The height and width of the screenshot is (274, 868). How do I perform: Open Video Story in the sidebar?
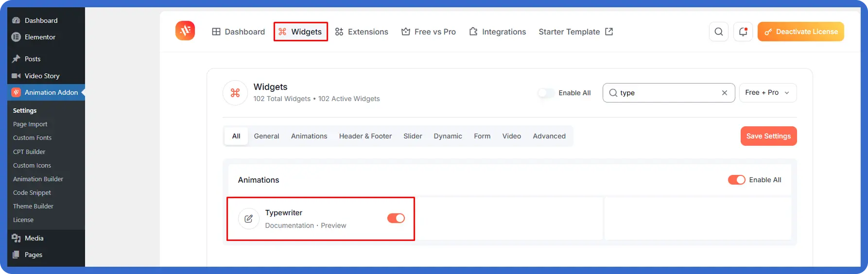click(x=42, y=76)
